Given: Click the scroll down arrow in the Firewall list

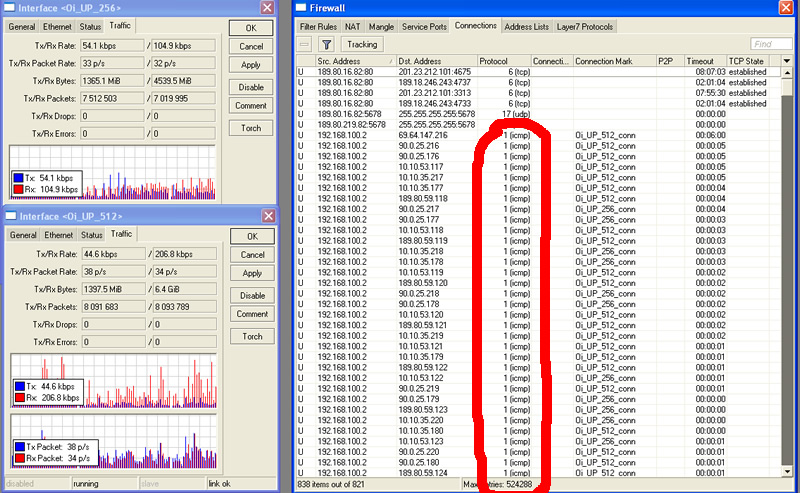Looking at the screenshot, I should (x=787, y=472).
